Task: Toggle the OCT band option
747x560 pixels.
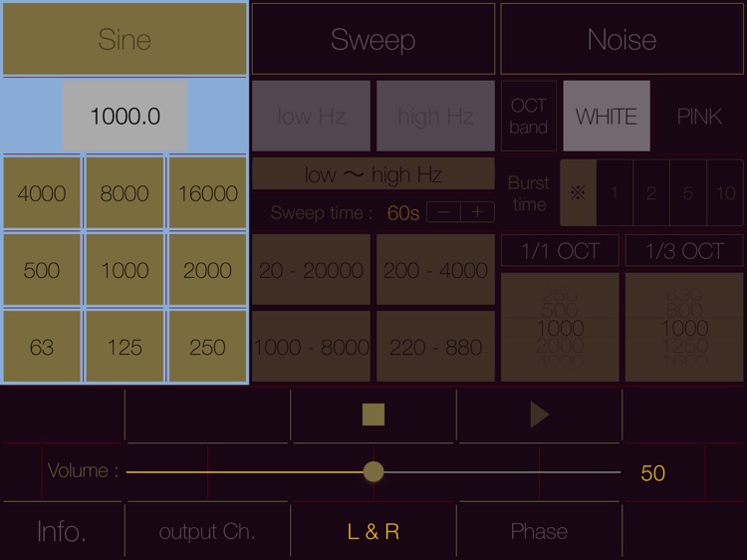Action: click(x=528, y=117)
